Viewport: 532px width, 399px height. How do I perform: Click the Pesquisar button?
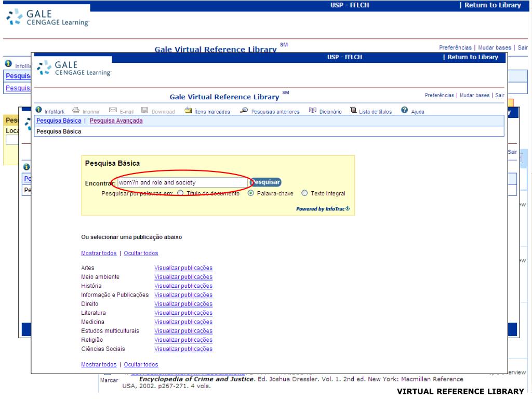pos(265,182)
